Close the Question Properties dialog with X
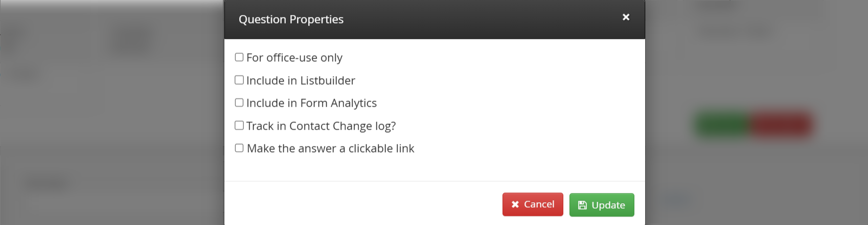The width and height of the screenshot is (868, 225). tap(626, 17)
